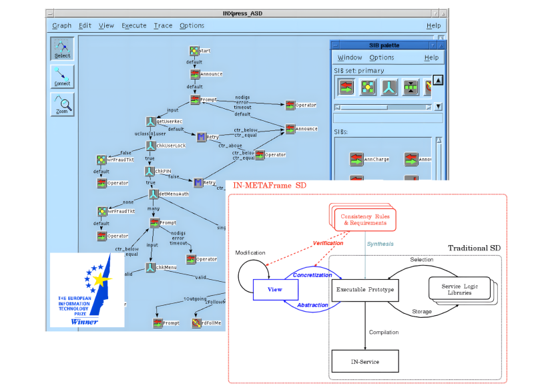Click the empty text field below SIB set scrollbar

[388, 118]
